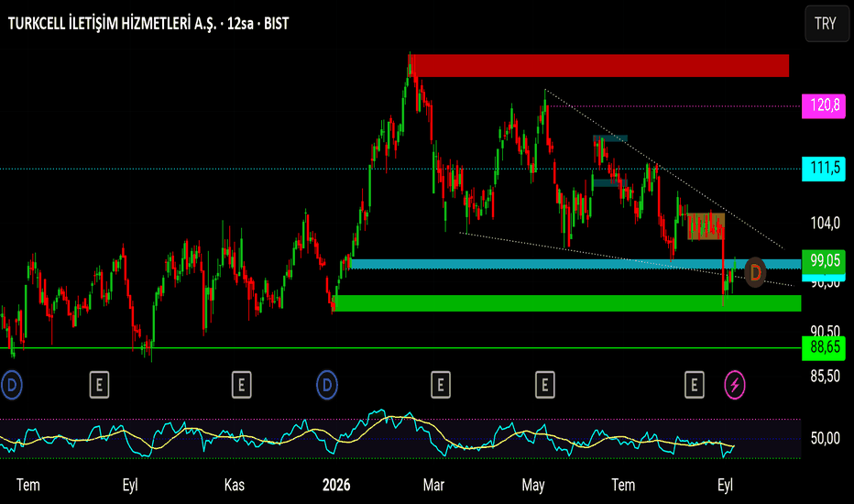Click the first Tem label at the time axis start
854x504 pixels.
[x=28, y=485]
